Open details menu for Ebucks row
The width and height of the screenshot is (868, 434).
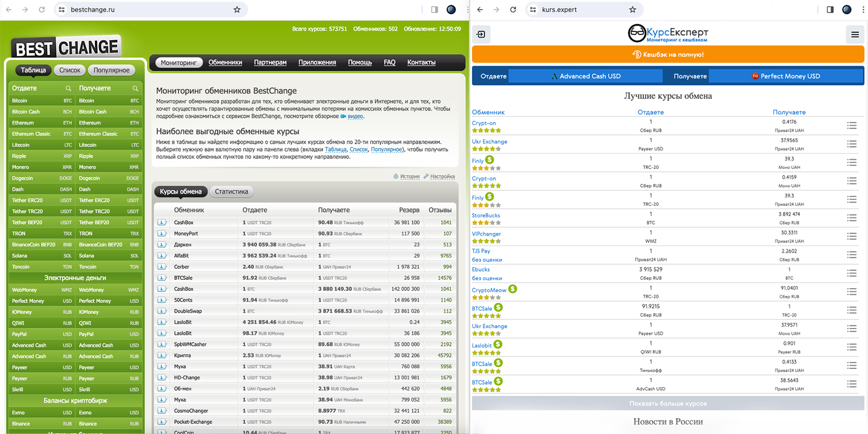852,273
